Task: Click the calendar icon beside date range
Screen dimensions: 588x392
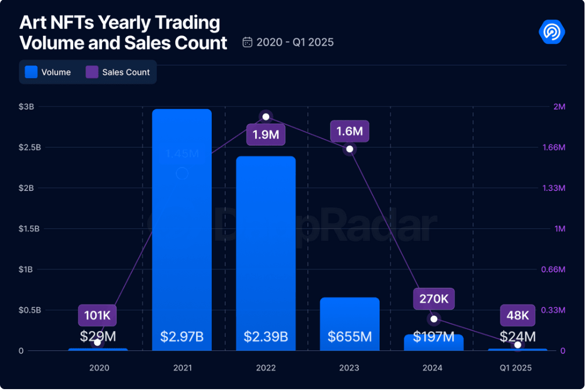Action: [x=248, y=42]
